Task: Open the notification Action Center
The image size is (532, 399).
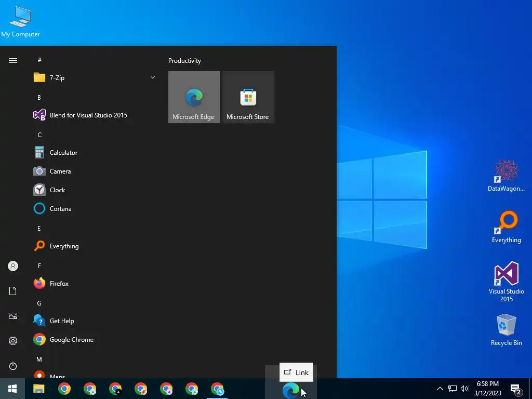Action: [x=516, y=389]
